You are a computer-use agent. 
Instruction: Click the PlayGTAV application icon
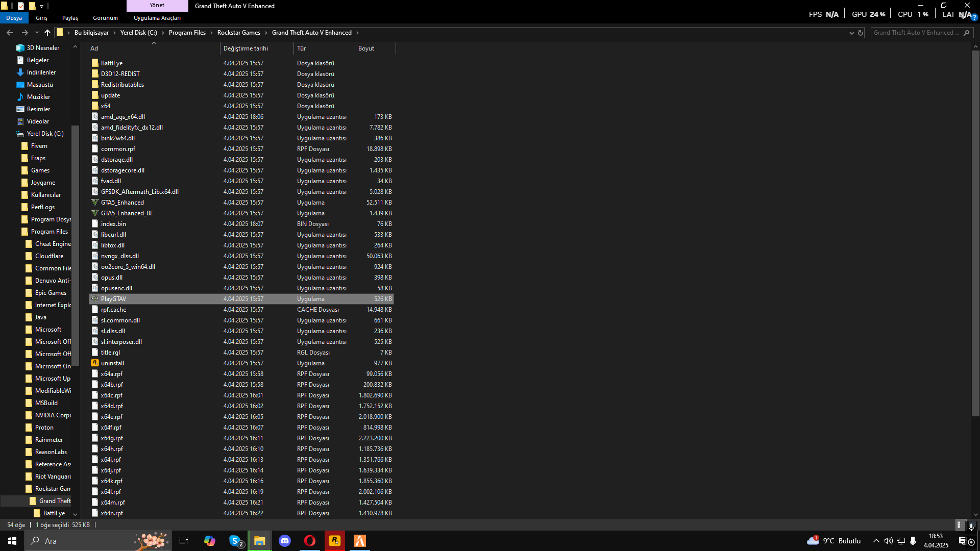tap(95, 299)
